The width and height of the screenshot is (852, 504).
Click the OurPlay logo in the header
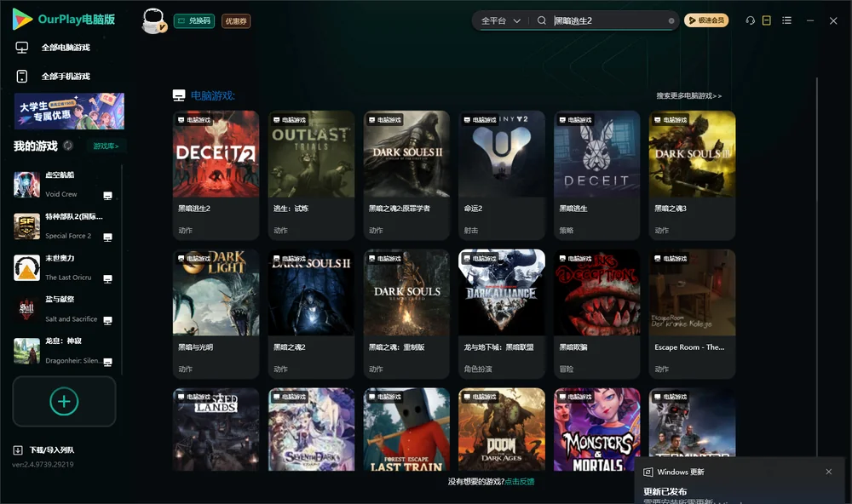coord(64,20)
